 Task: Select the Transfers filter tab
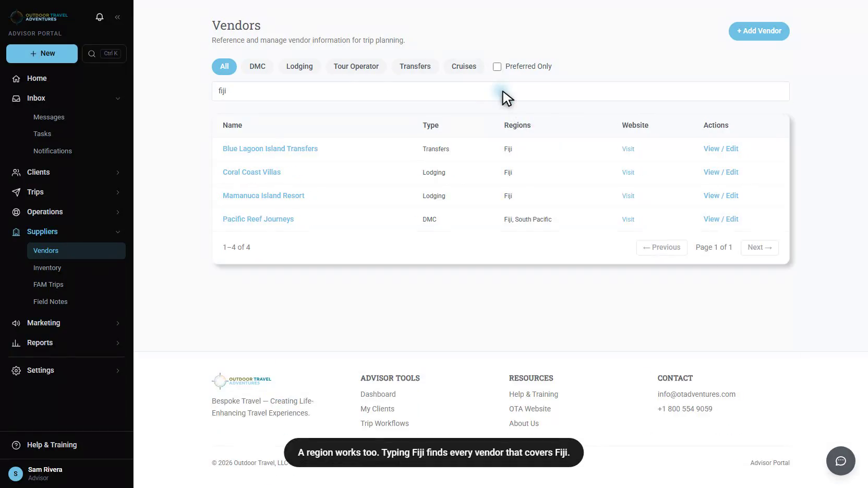point(415,67)
